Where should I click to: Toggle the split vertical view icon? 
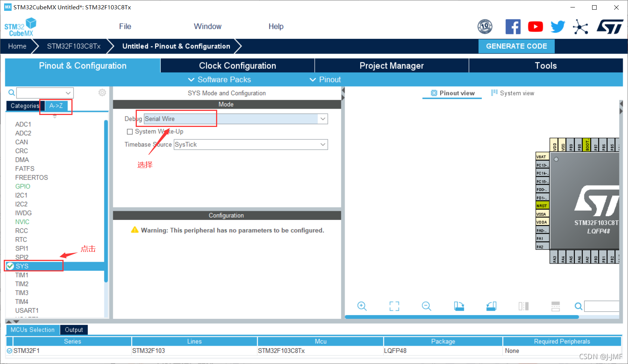click(523, 306)
